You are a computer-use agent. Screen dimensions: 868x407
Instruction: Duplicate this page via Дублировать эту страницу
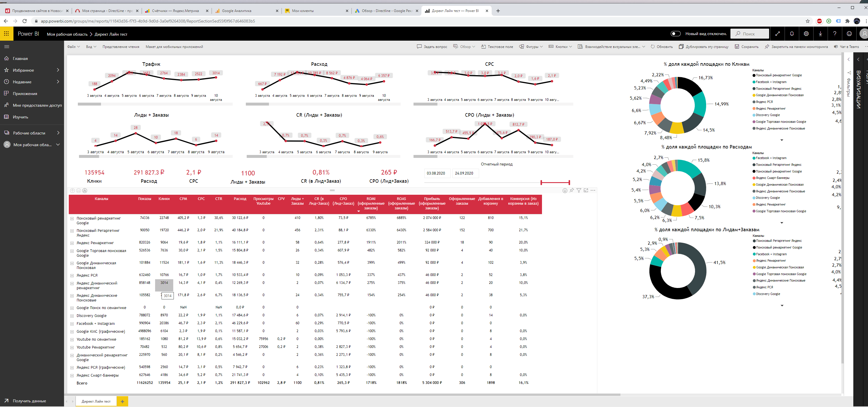pyautogui.click(x=706, y=46)
